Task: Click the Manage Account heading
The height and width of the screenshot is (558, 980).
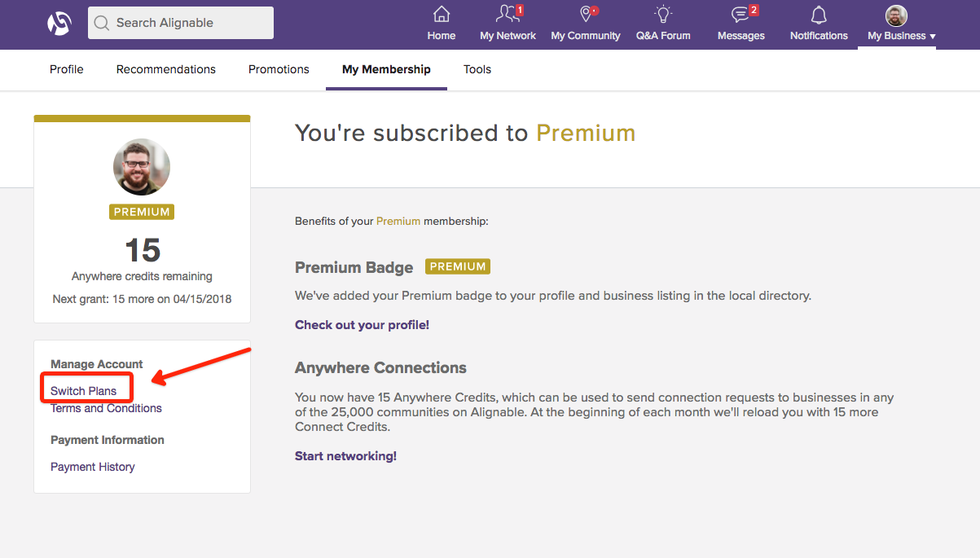Action: pyautogui.click(x=96, y=364)
